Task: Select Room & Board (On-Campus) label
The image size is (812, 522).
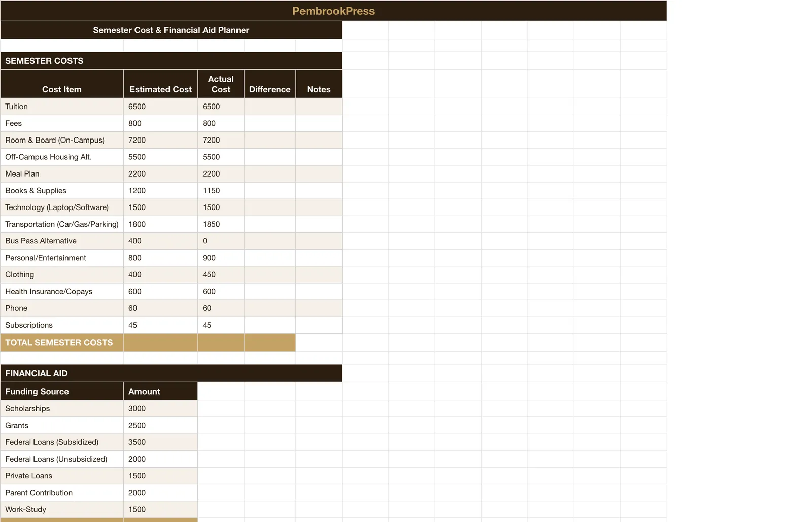Action: [62, 140]
